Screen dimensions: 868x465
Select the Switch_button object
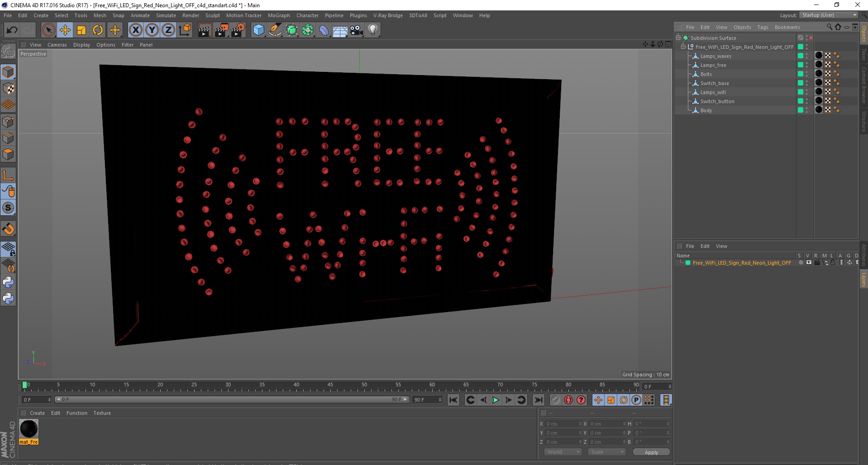(717, 101)
